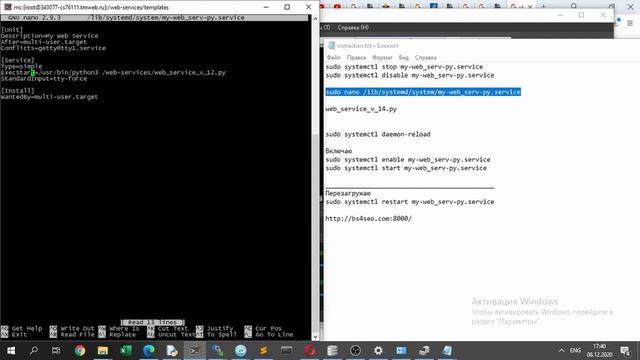Image resolution: width=640 pixels, height=360 pixels.
Task: Click terminal scrollbar up arrow
Action: (315, 18)
